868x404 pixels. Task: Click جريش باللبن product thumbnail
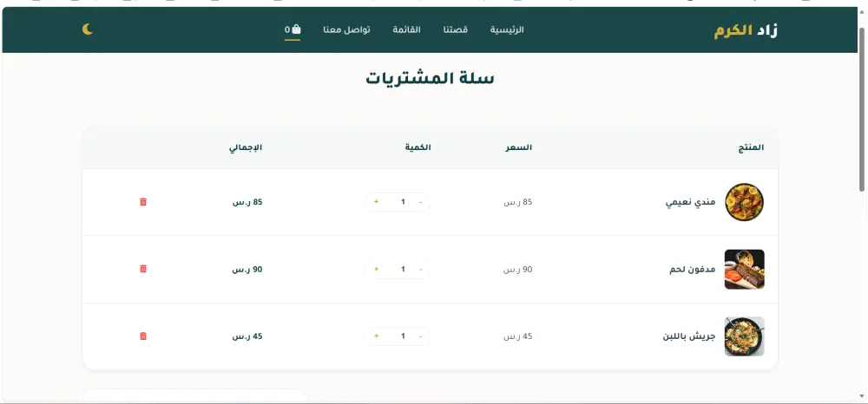[x=745, y=336]
